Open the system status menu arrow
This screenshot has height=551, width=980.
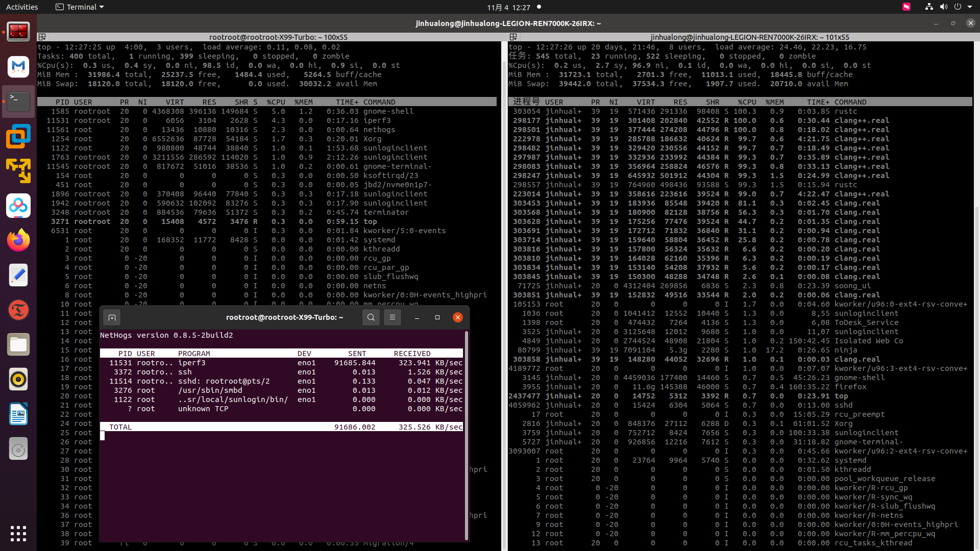970,7
